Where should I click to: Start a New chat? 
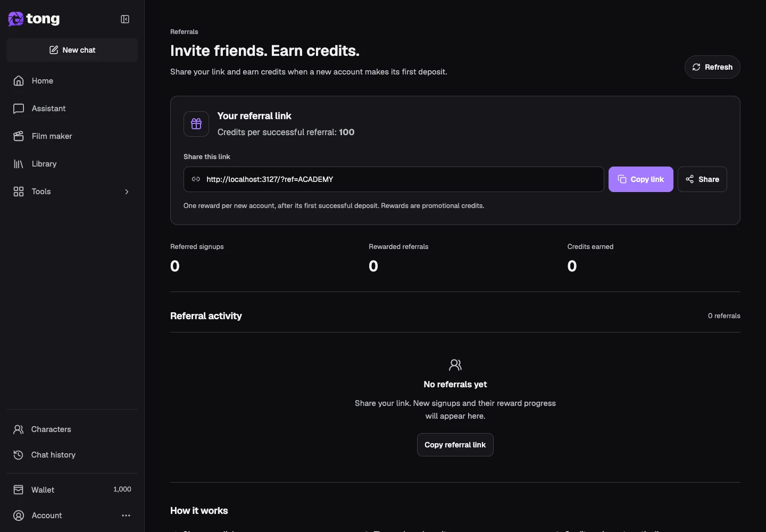72,50
